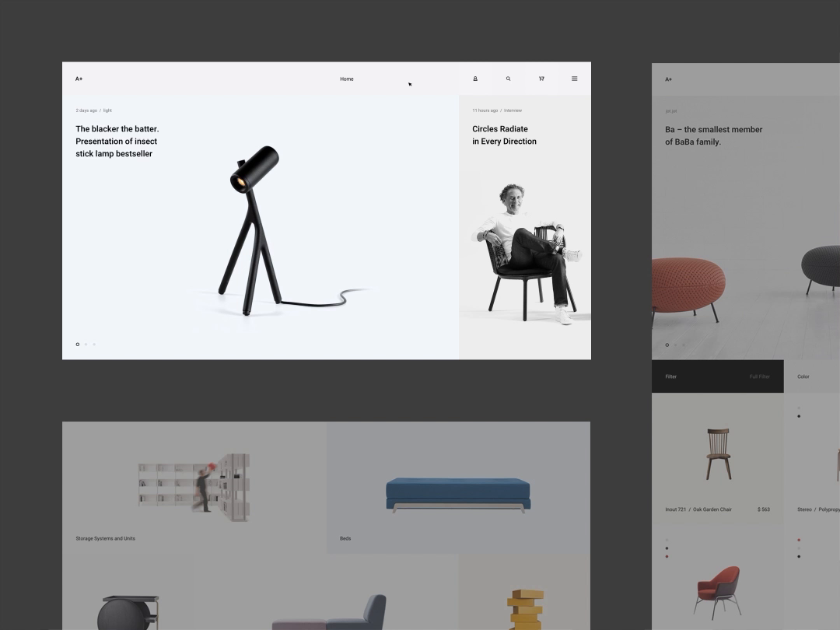Click the A+ logo in the header
Image resolution: width=840 pixels, height=630 pixels.
click(79, 79)
